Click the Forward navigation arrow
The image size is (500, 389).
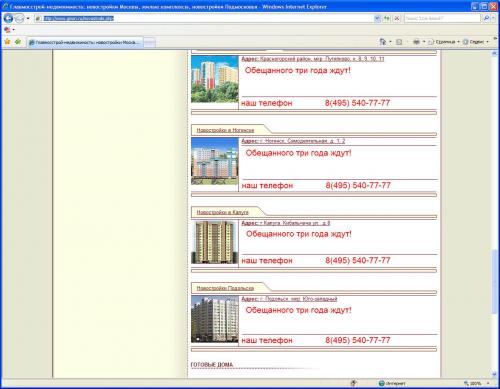coord(19,18)
